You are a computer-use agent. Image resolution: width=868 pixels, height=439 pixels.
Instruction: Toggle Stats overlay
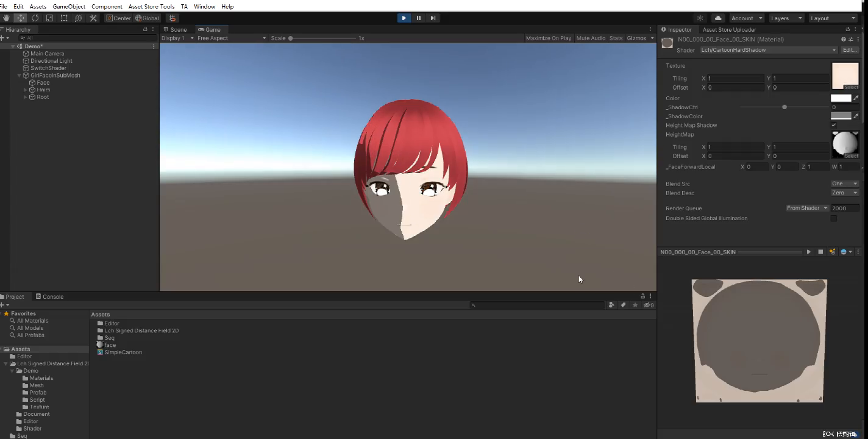point(616,38)
